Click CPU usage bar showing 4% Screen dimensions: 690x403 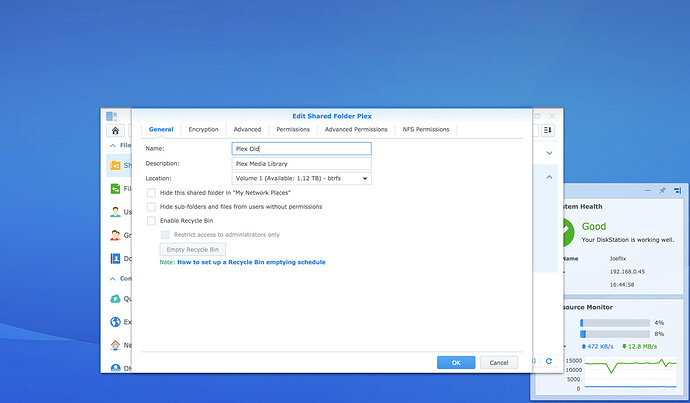click(615, 323)
